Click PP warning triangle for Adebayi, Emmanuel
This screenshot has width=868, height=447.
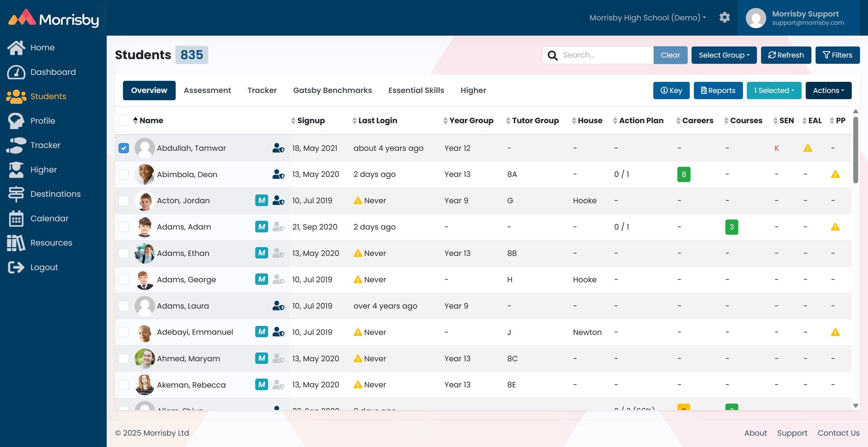(835, 332)
